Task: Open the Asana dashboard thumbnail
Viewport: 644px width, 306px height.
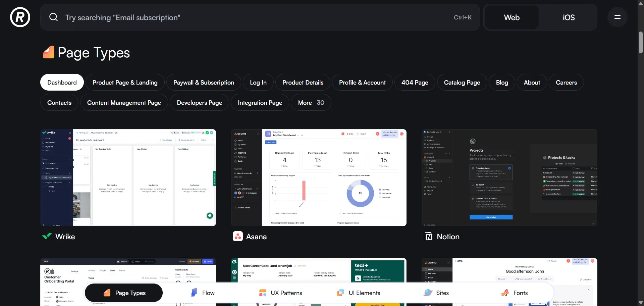Action: [319, 177]
